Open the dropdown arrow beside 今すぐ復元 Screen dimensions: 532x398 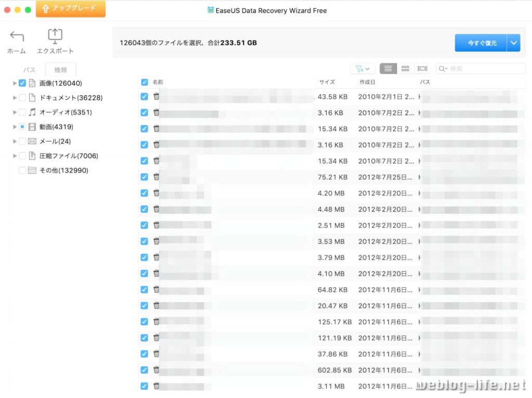point(514,43)
